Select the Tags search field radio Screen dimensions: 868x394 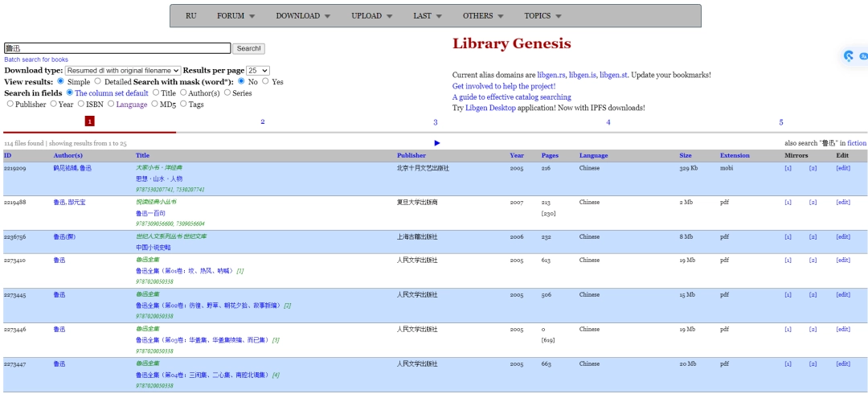(x=183, y=104)
